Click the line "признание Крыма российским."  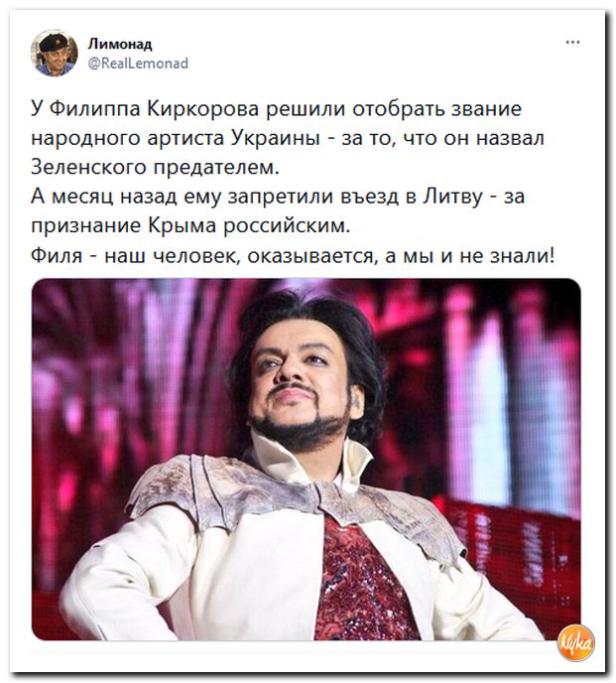click(x=190, y=226)
